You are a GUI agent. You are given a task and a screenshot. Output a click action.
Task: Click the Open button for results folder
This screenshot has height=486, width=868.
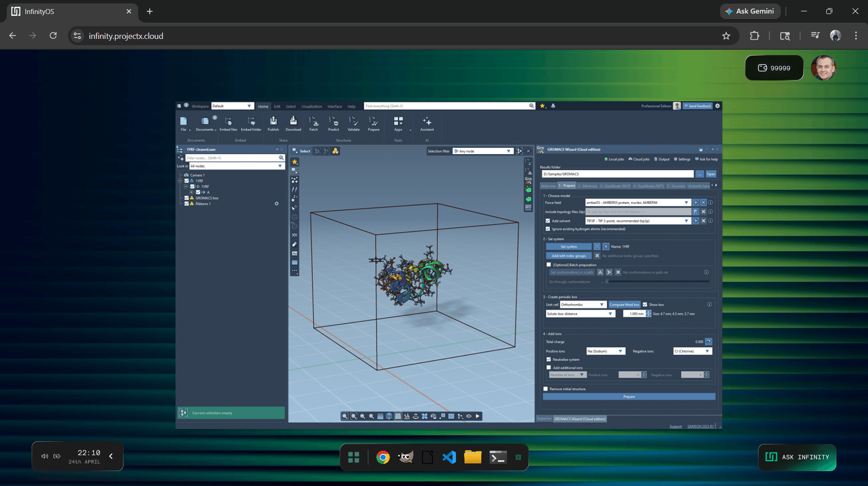pyautogui.click(x=711, y=174)
